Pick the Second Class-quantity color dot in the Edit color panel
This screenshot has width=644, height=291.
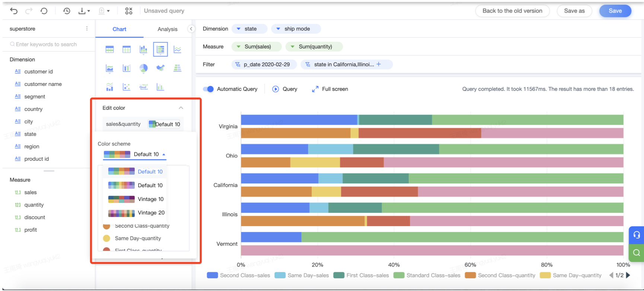pyautogui.click(x=106, y=226)
